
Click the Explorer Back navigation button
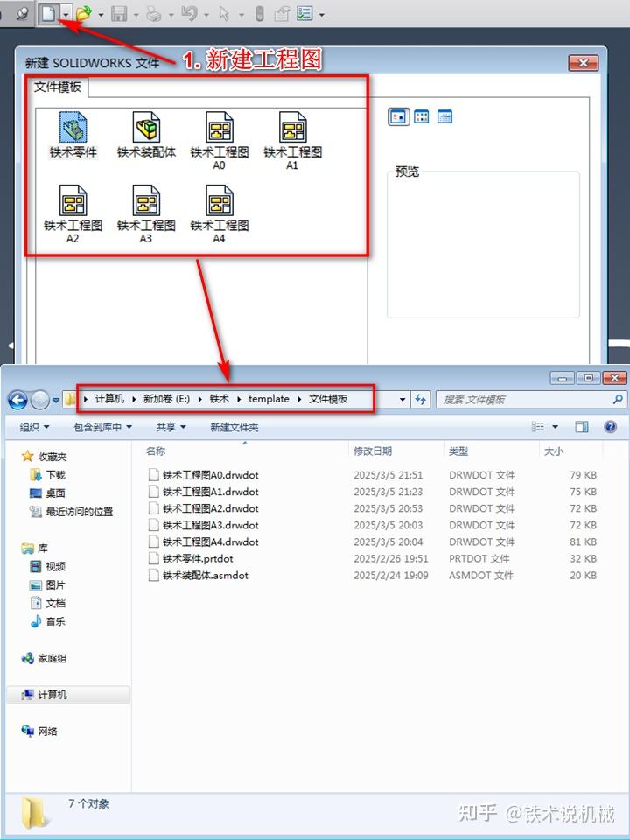17,400
